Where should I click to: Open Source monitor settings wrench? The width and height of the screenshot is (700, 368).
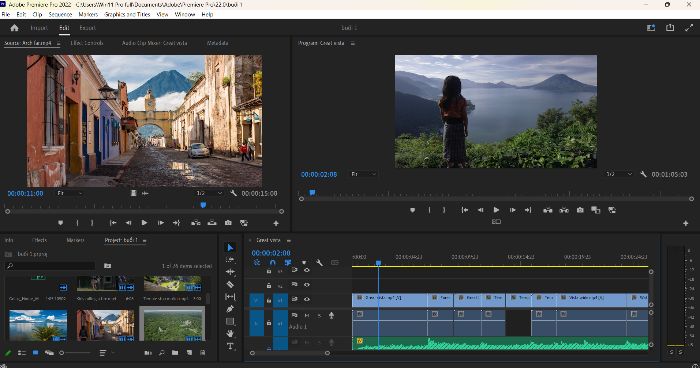233,193
